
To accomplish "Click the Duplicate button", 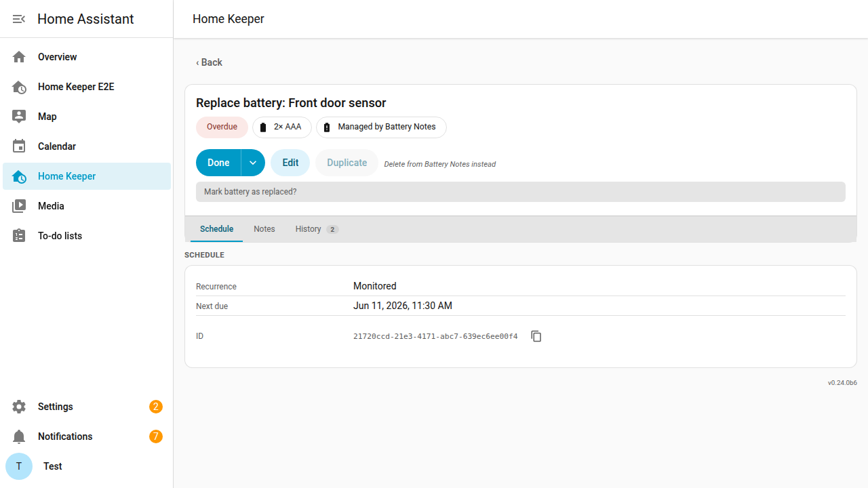I will pyautogui.click(x=347, y=163).
